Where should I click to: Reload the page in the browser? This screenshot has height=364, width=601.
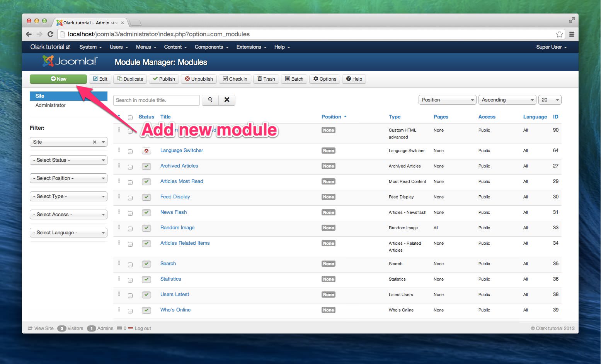click(x=50, y=34)
